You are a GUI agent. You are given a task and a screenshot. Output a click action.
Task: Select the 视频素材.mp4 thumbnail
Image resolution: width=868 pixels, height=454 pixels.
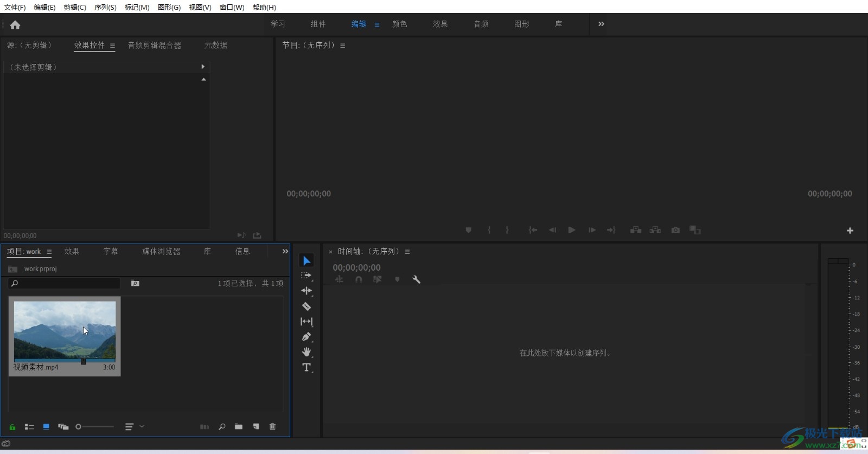click(x=65, y=330)
